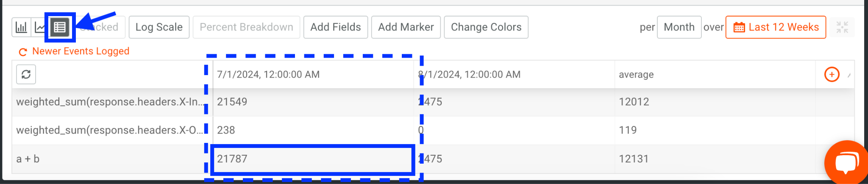The image size is (868, 184).
Task: Select the 7/1/2024 column header
Action: pyautogui.click(x=268, y=75)
